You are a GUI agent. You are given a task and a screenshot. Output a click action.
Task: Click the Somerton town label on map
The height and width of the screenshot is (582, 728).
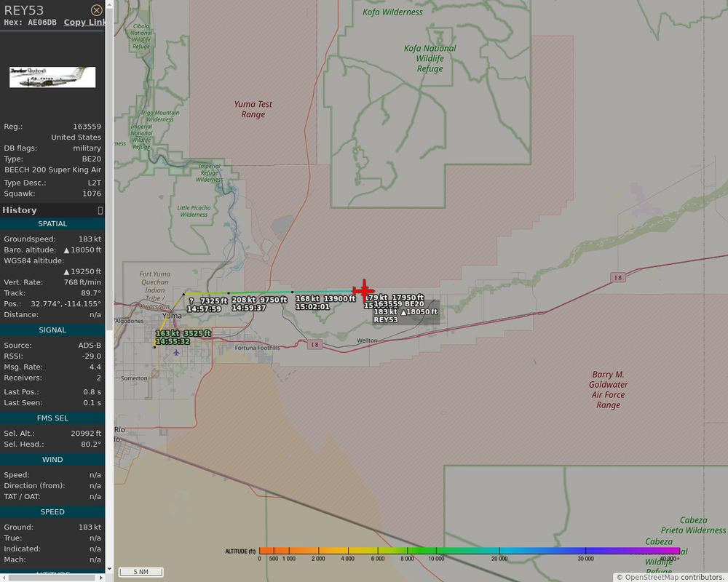click(x=134, y=378)
